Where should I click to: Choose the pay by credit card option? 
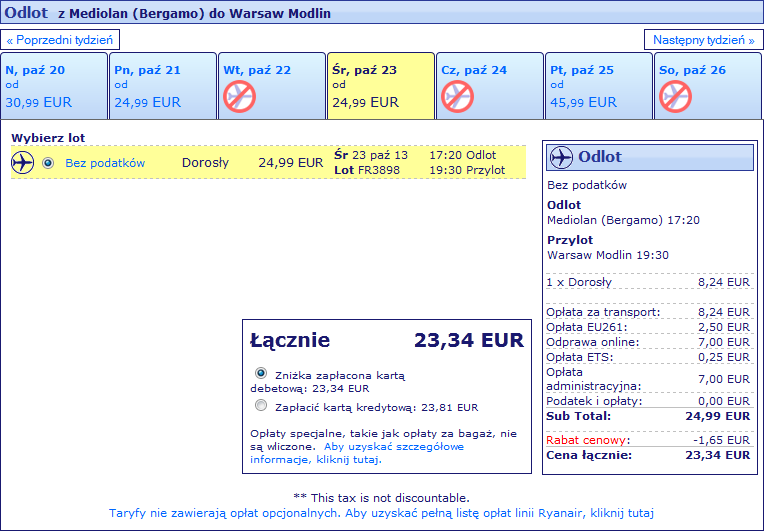click(261, 406)
